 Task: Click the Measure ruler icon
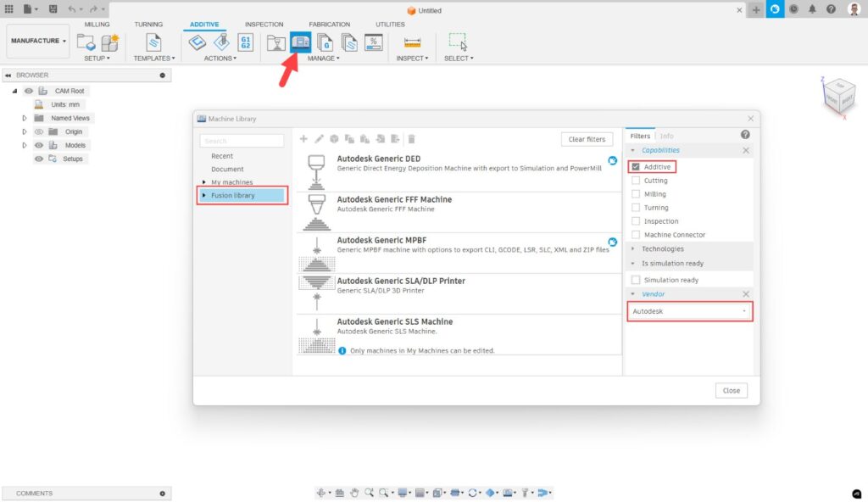(413, 42)
